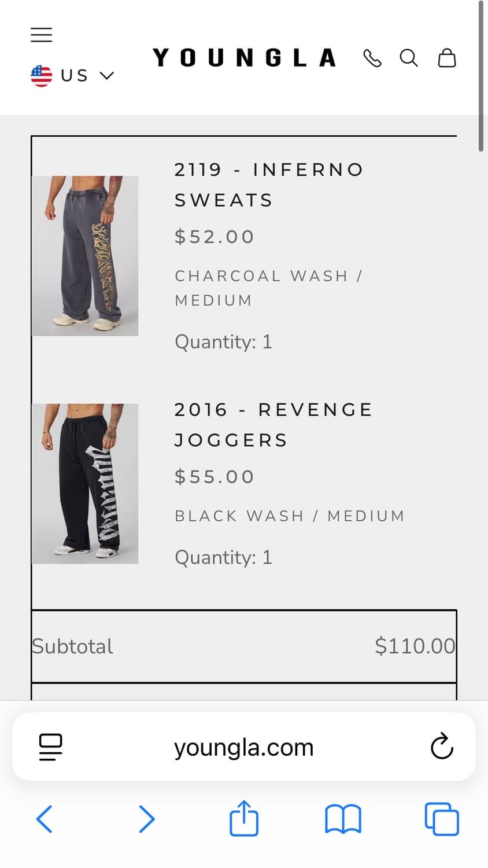The height and width of the screenshot is (868, 488).
Task: Open Safari bookmarks book icon
Action: coord(343,819)
